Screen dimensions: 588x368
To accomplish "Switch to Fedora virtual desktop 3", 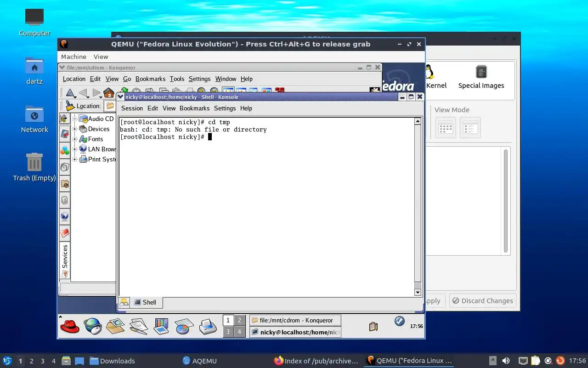I will [228, 331].
